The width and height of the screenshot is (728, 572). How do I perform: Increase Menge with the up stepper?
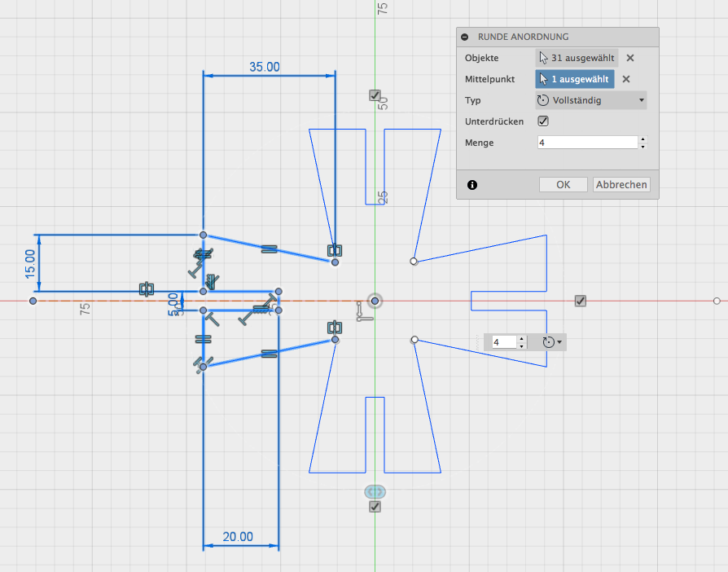(x=643, y=139)
